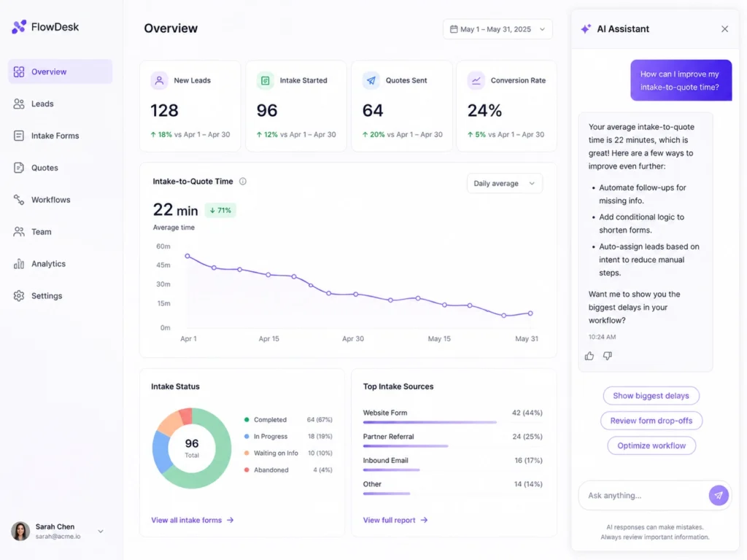The width and height of the screenshot is (747, 560).
Task: Click Review form drop-offs suggestion
Action: pos(651,421)
